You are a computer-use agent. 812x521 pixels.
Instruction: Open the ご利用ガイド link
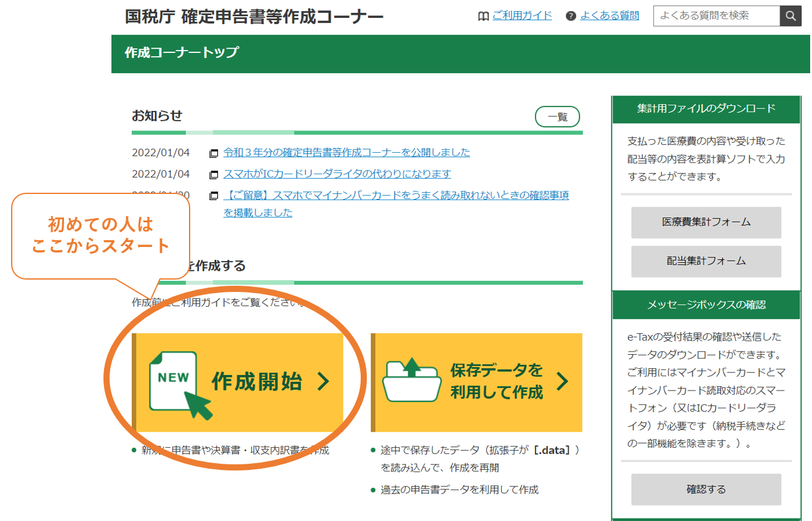[522, 16]
